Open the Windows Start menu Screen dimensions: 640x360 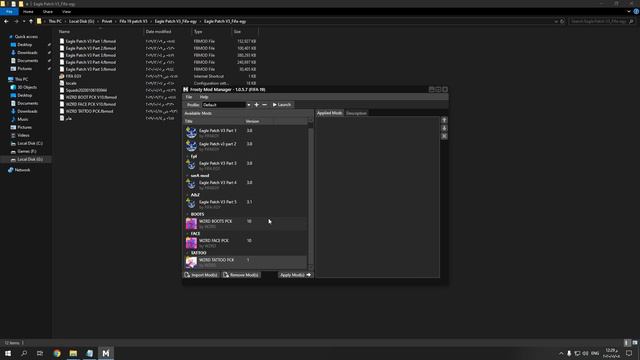[x=8, y=353]
